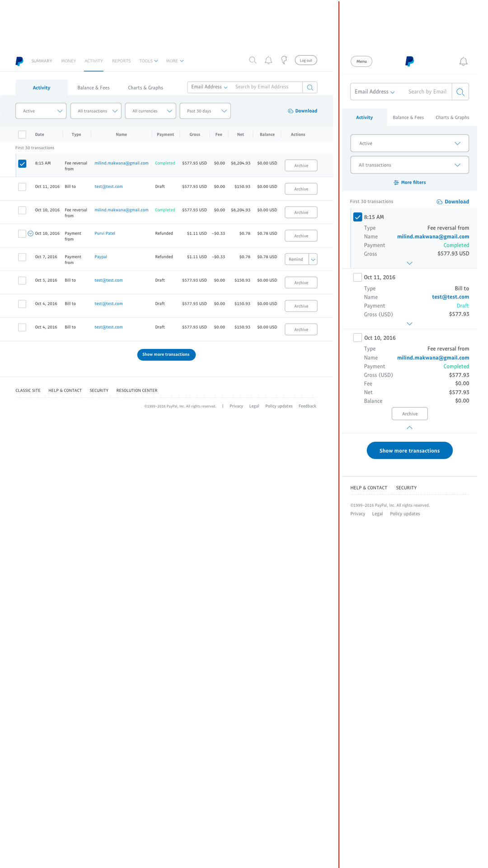Image resolution: width=488 pixels, height=868 pixels.
Task: Open the Past 30 days dropdown
Action: tap(205, 111)
